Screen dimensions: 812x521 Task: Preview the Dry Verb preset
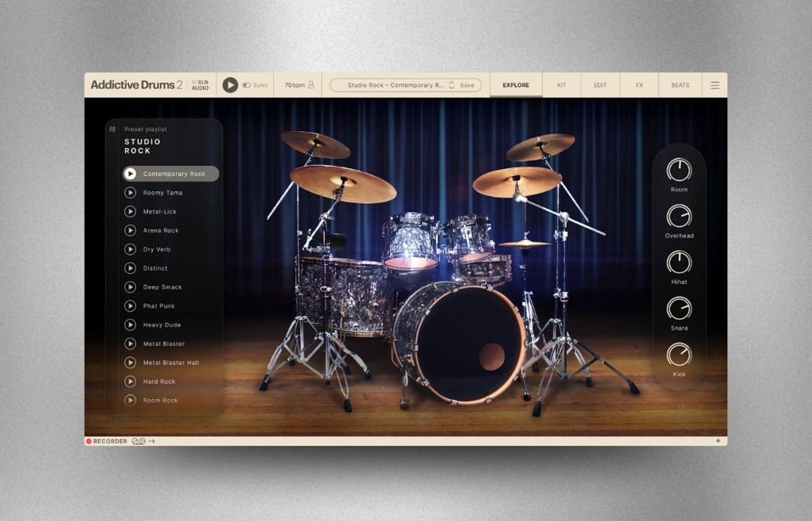pos(130,250)
